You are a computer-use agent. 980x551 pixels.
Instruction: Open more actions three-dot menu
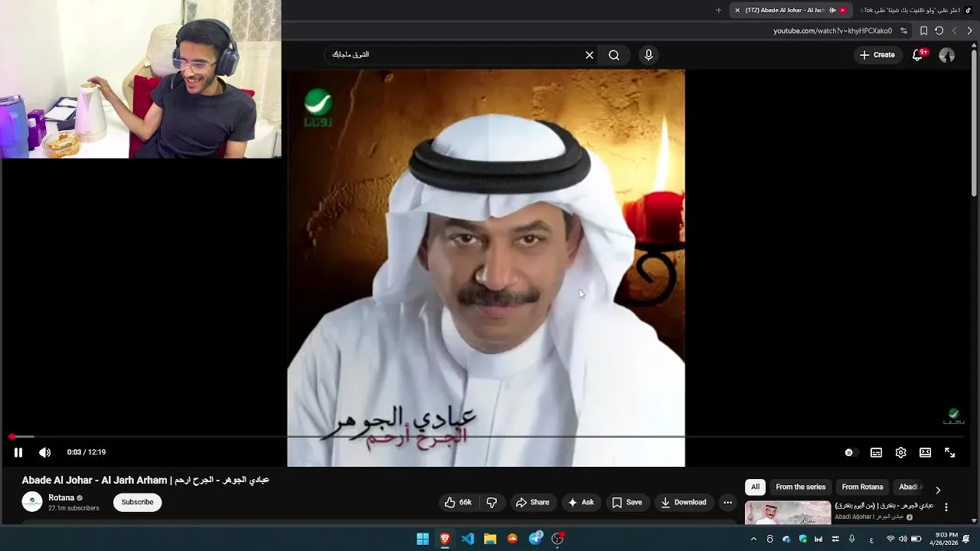(x=727, y=502)
